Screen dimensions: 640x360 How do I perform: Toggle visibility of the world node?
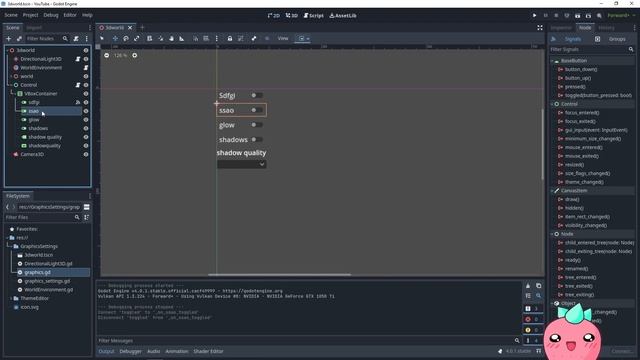coord(86,76)
